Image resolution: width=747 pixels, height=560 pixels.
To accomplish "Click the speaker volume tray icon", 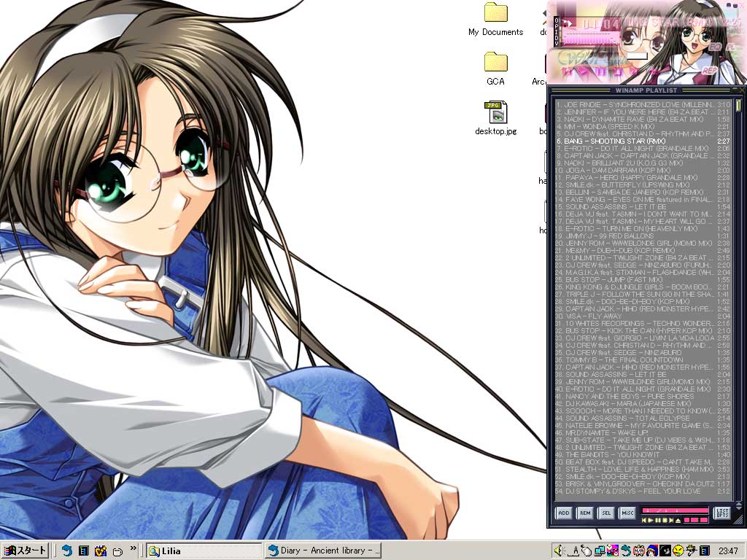I will tap(560, 551).
